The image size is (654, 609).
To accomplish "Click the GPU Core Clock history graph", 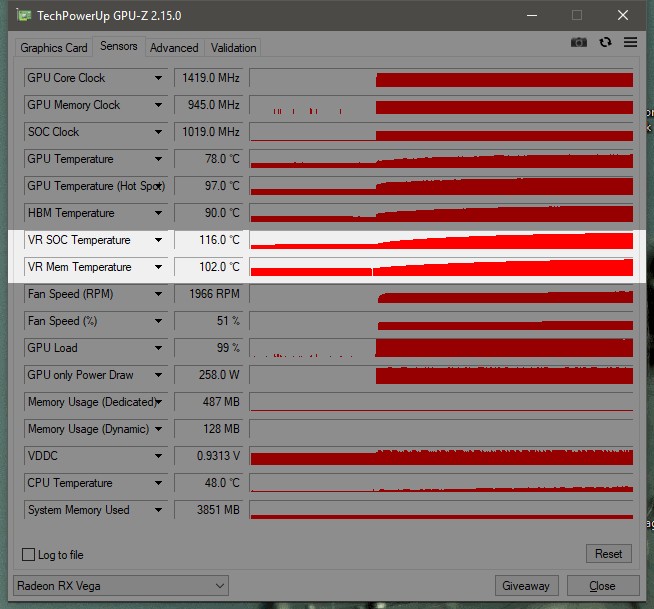I will click(x=441, y=78).
